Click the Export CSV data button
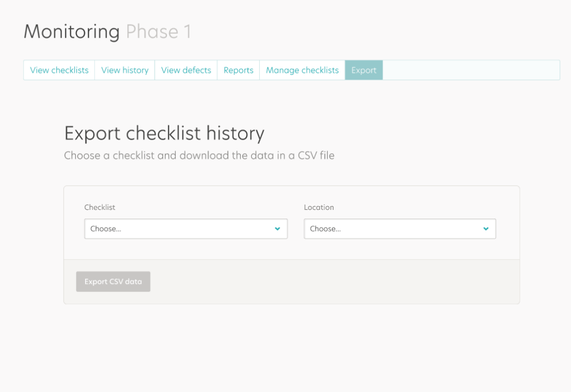Viewport: 571px width, 392px height. [113, 281]
